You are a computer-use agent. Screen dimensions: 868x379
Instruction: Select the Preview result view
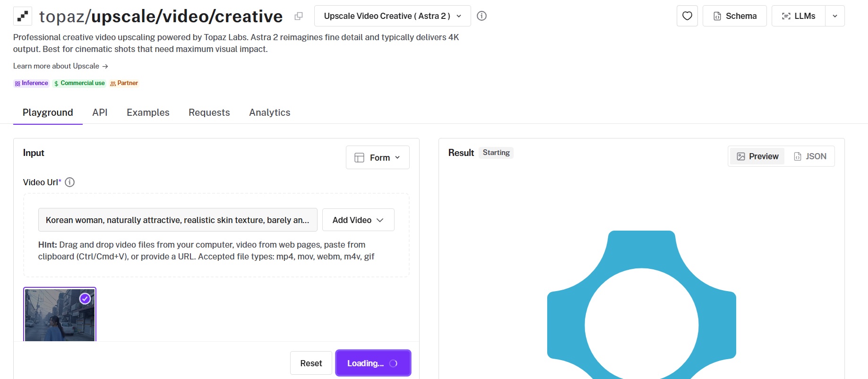pyautogui.click(x=757, y=156)
